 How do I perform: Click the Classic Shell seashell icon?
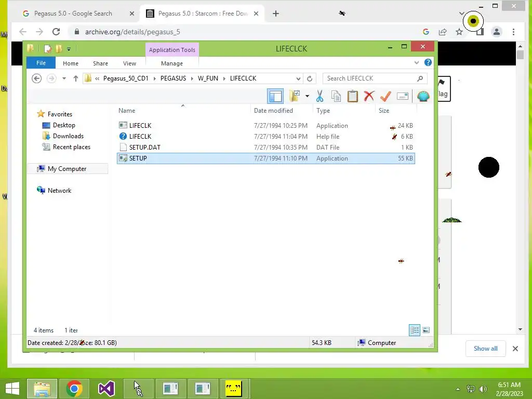(x=423, y=96)
